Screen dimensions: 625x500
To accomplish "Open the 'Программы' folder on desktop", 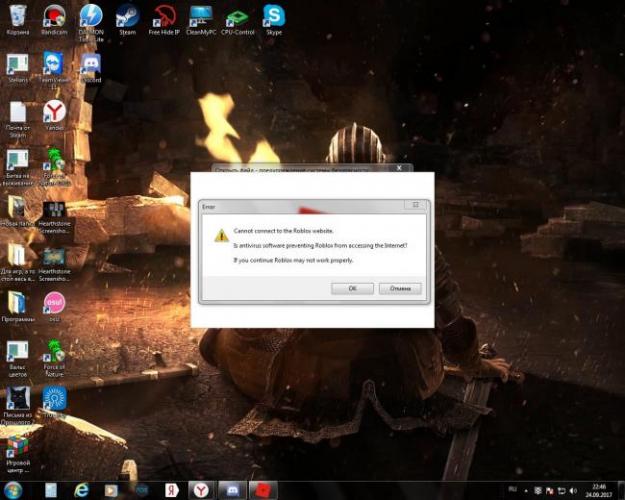I will coord(18,306).
